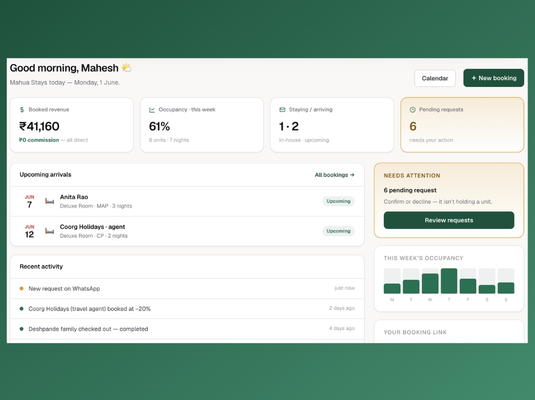Click the green dot beside Deshpande family activity
Image resolution: width=535 pixels, height=400 pixels.
point(21,329)
